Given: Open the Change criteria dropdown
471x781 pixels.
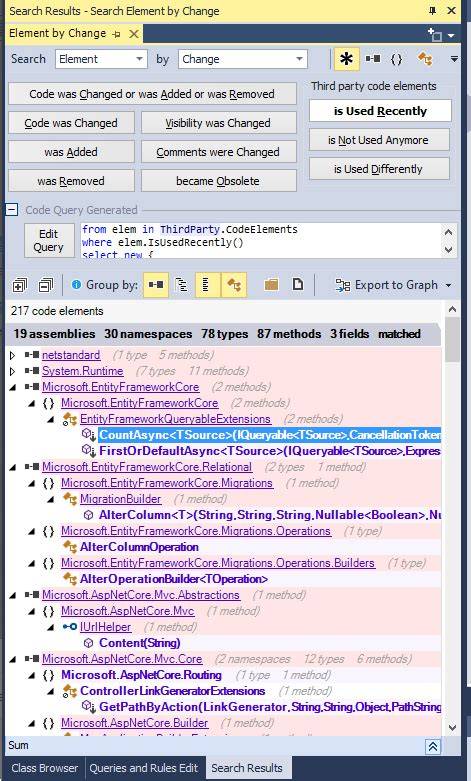Looking at the screenshot, I should [243, 59].
